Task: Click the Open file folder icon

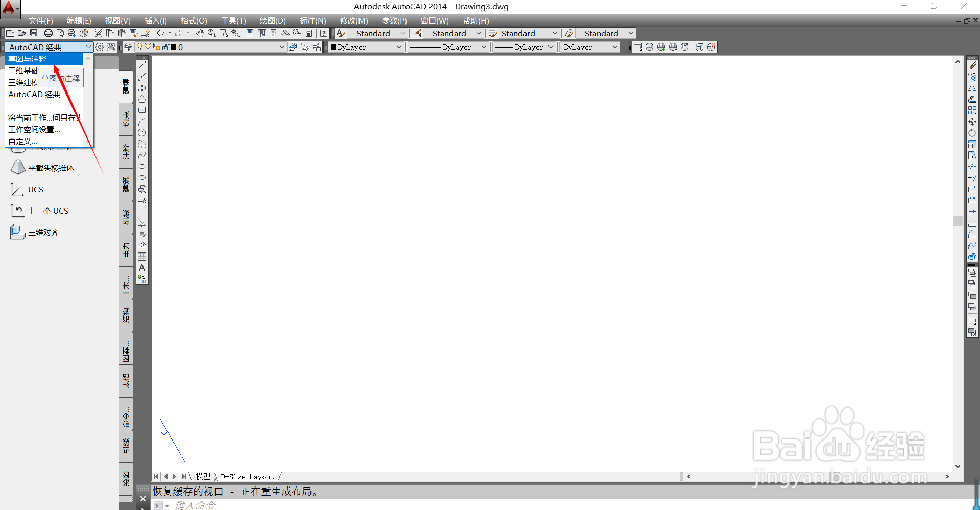Action: (21, 33)
